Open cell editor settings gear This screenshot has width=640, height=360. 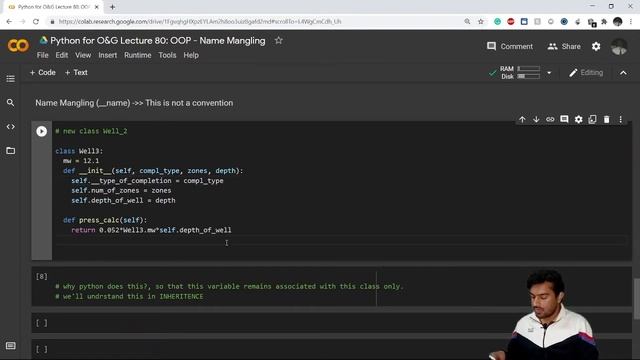578,119
